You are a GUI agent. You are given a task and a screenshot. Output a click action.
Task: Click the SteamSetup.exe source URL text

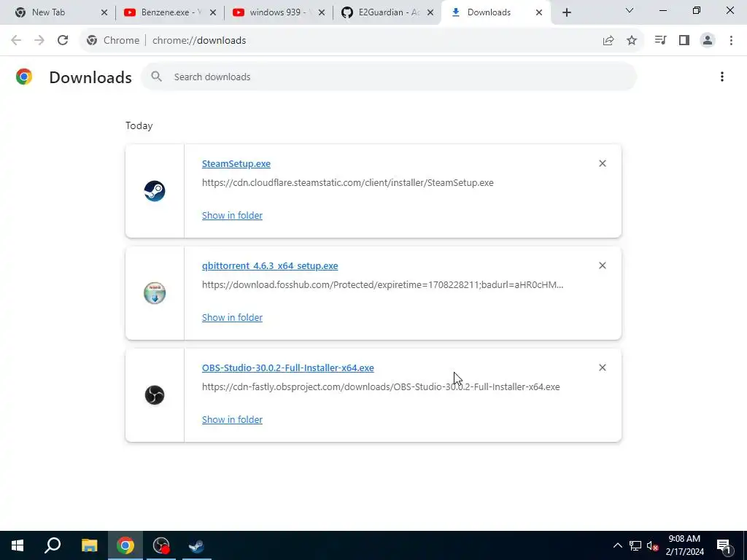(x=348, y=183)
